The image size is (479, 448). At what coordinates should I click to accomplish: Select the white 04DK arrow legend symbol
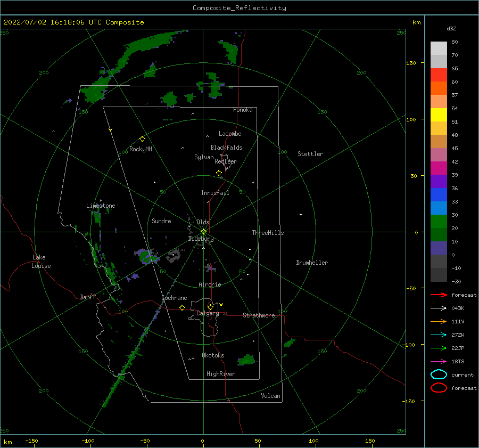pyautogui.click(x=439, y=308)
